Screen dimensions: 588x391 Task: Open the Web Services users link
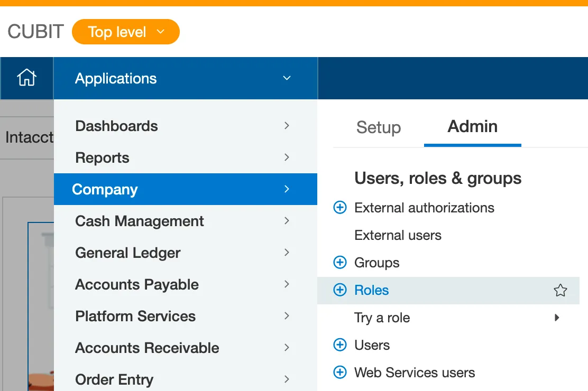tap(415, 373)
